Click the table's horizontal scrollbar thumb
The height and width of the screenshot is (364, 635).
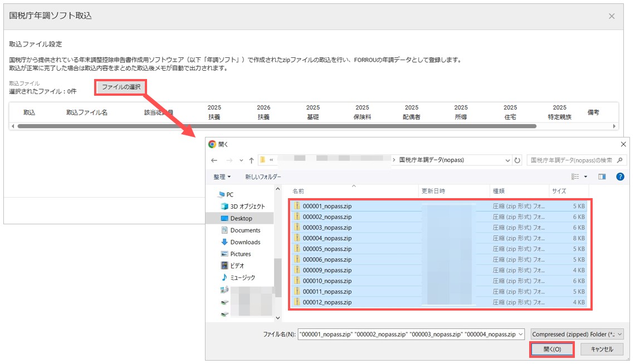tap(277, 126)
